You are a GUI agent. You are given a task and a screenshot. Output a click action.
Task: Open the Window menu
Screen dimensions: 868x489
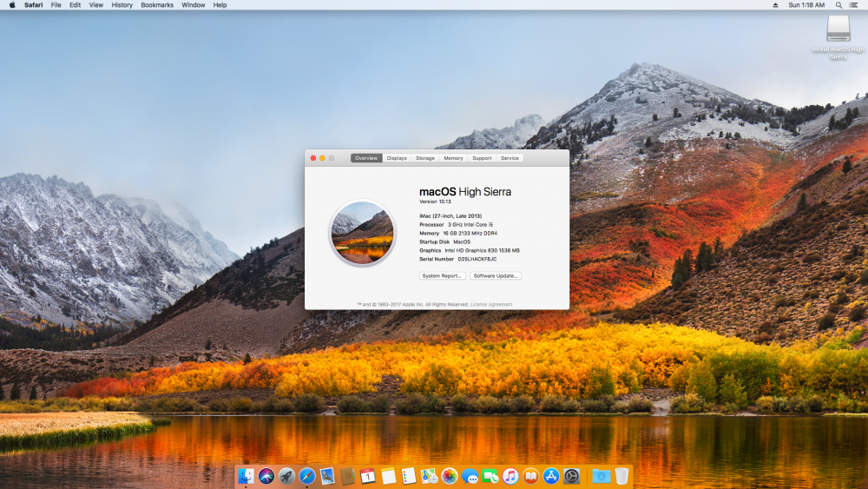click(x=194, y=5)
